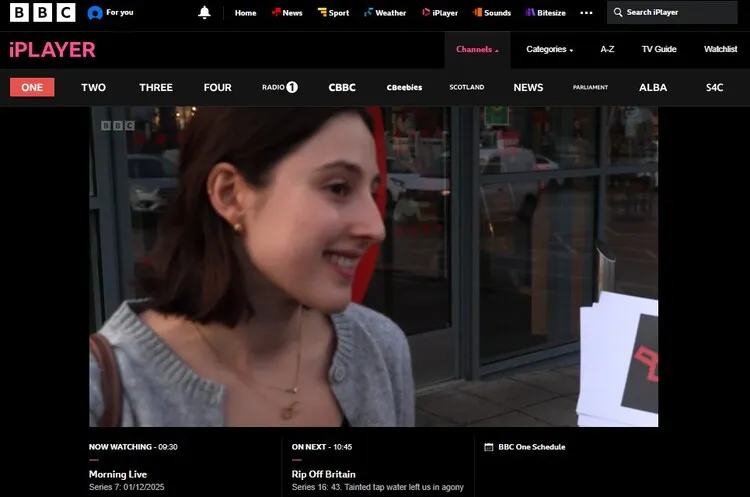Open BBC One Schedule link

pos(531,447)
